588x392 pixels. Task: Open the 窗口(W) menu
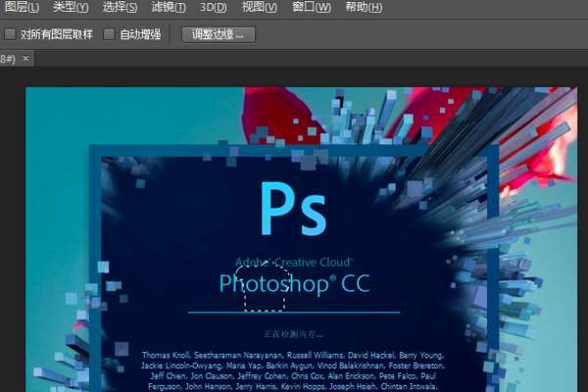pyautogui.click(x=312, y=7)
